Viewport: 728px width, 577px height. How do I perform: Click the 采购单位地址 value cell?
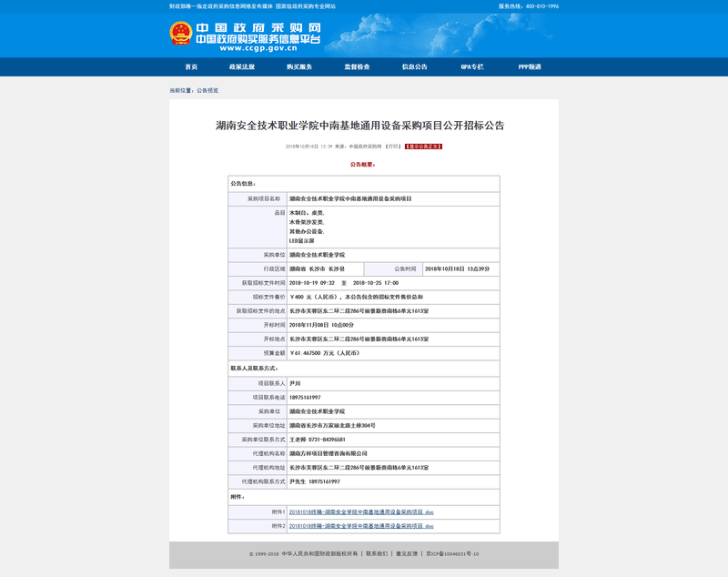(x=393, y=425)
